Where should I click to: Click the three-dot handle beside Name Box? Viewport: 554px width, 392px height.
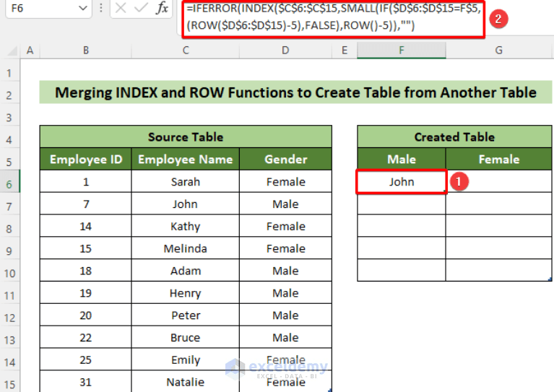tap(101, 8)
